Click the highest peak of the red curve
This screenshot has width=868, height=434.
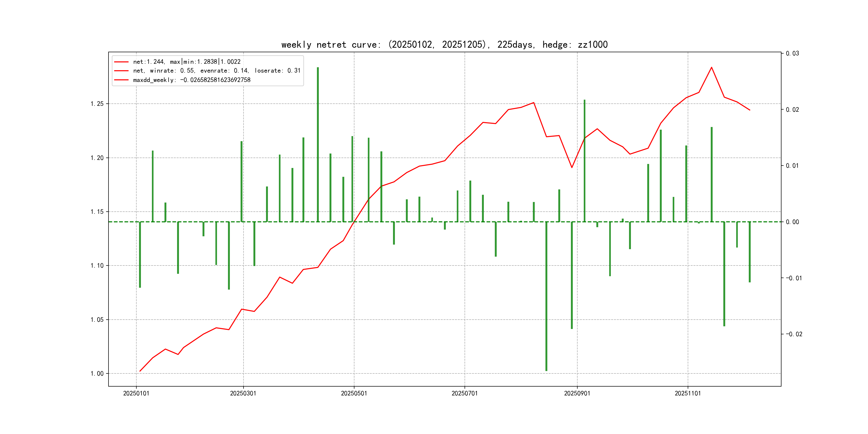pos(711,68)
